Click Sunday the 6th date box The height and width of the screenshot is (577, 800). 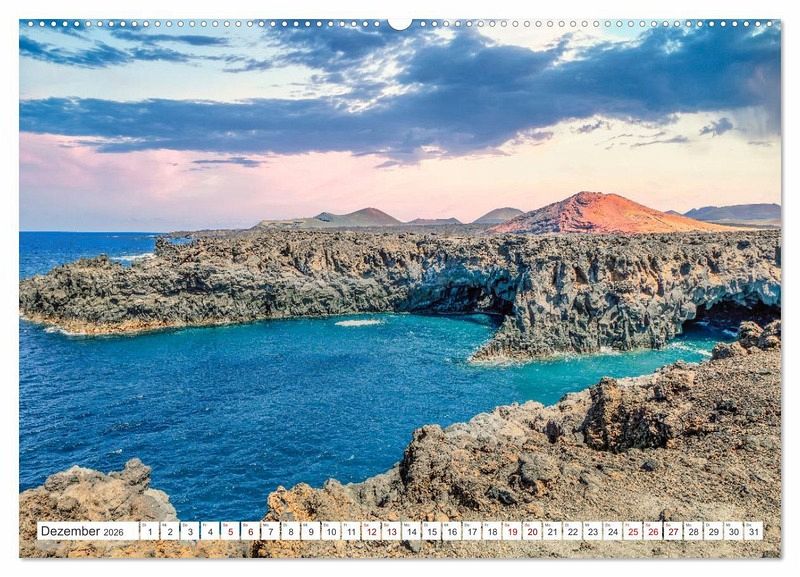point(250,531)
